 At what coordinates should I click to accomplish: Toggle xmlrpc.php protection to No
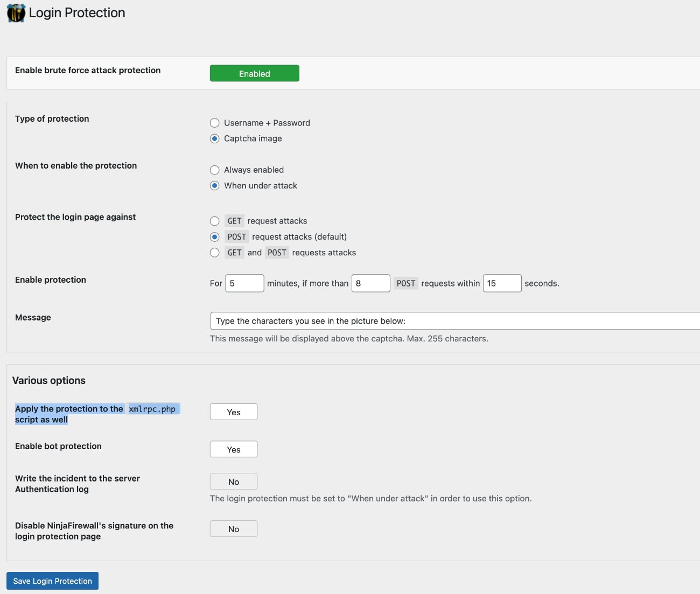[x=233, y=411]
